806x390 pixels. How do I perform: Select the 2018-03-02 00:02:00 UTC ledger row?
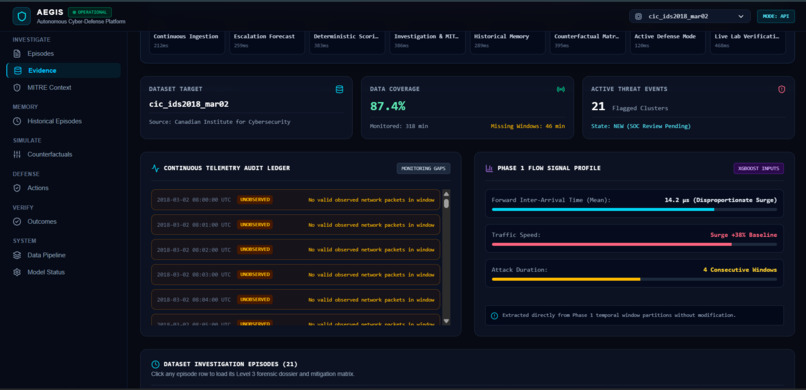tap(296, 249)
